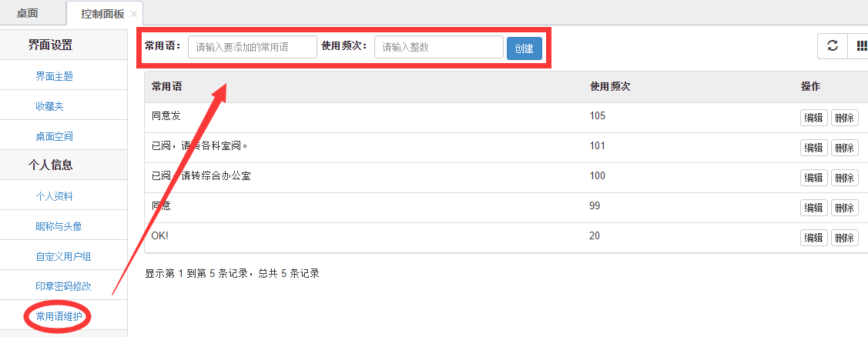Click the record count summary text
Image resolution: width=868 pixels, height=337 pixels.
pos(233,273)
